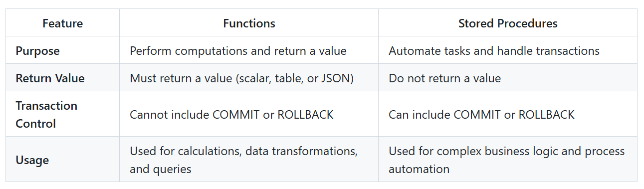Click 'Cannot include COMMIT or ROLLBACK' cell

[x=231, y=115]
